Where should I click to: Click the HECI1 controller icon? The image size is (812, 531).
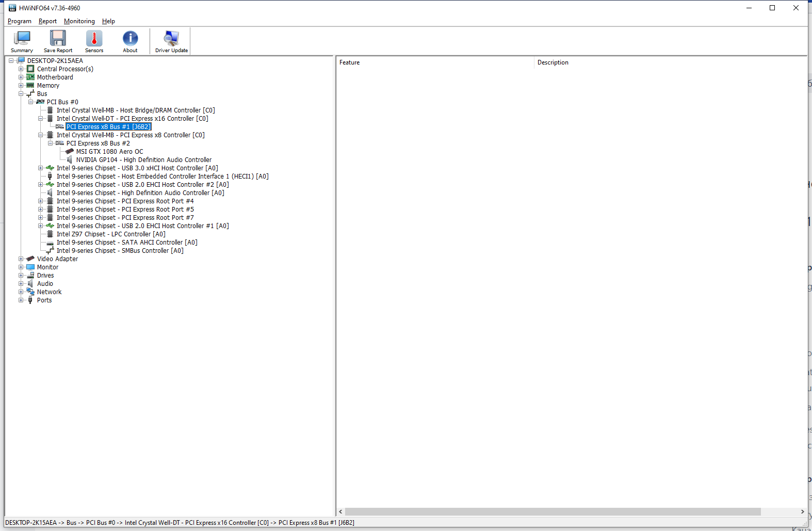50,176
